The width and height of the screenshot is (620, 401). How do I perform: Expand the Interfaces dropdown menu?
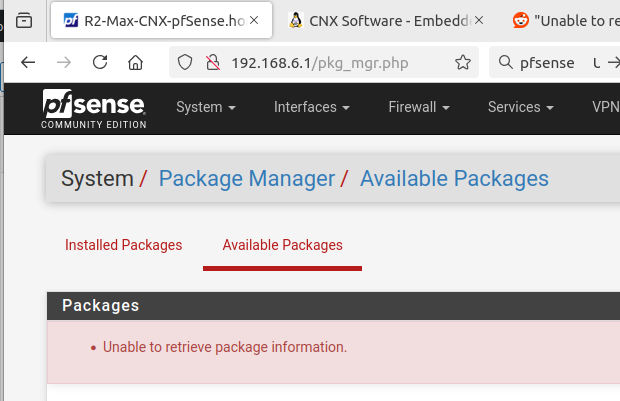coord(312,107)
